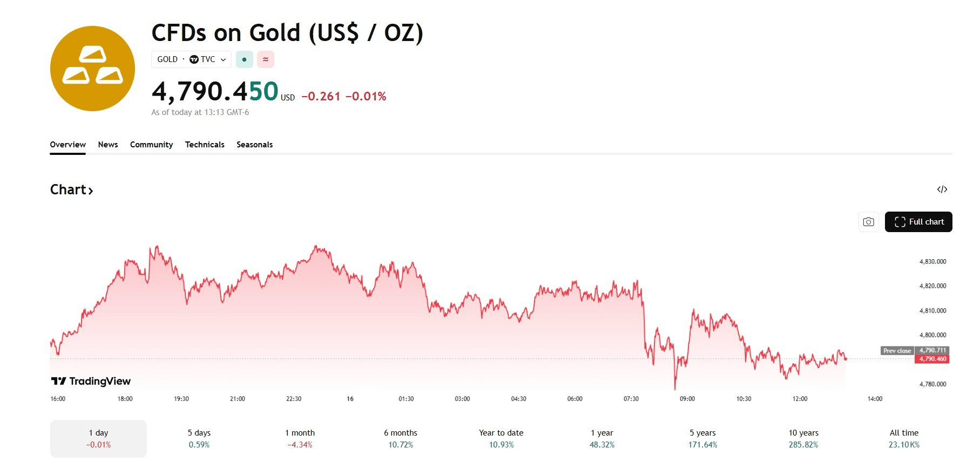Click the Prev close price label
Screen dimensions: 980x475
pos(897,351)
